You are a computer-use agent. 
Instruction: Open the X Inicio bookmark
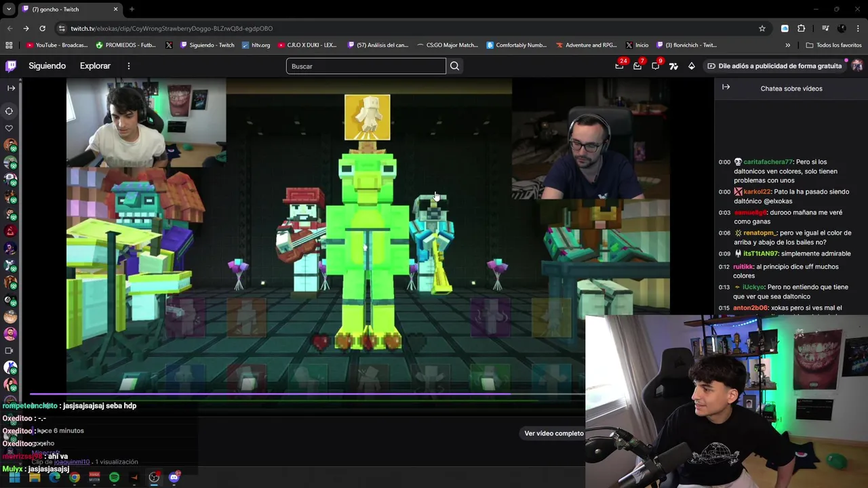(637, 45)
